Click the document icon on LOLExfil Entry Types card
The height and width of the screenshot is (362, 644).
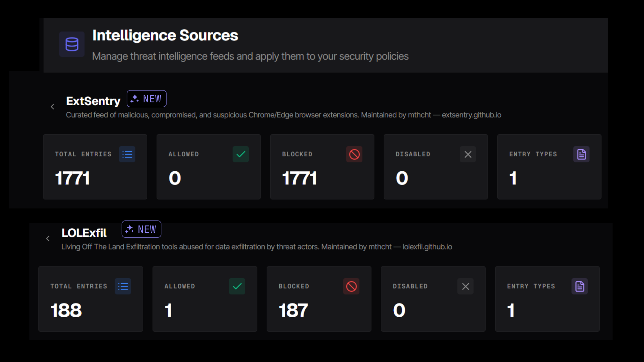[580, 286]
